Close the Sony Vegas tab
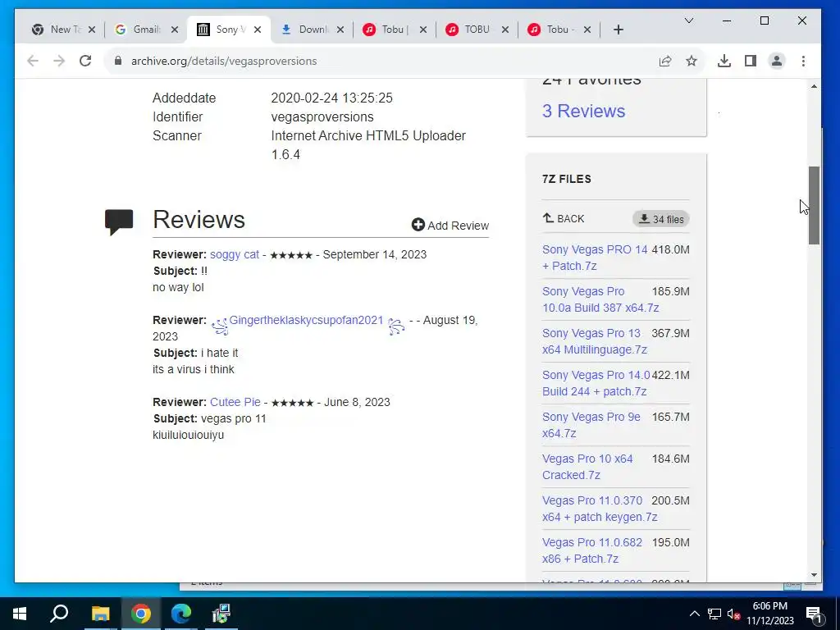840x630 pixels. (x=258, y=30)
